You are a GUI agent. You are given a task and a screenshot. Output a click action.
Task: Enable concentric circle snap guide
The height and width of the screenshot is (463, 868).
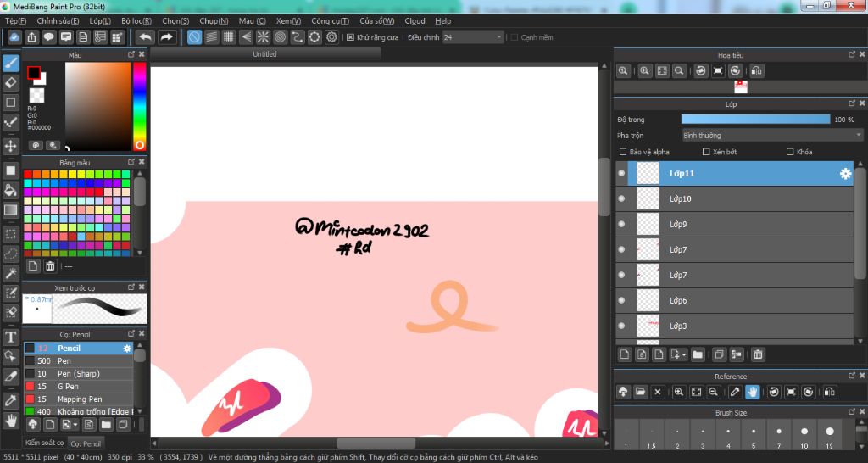point(280,37)
